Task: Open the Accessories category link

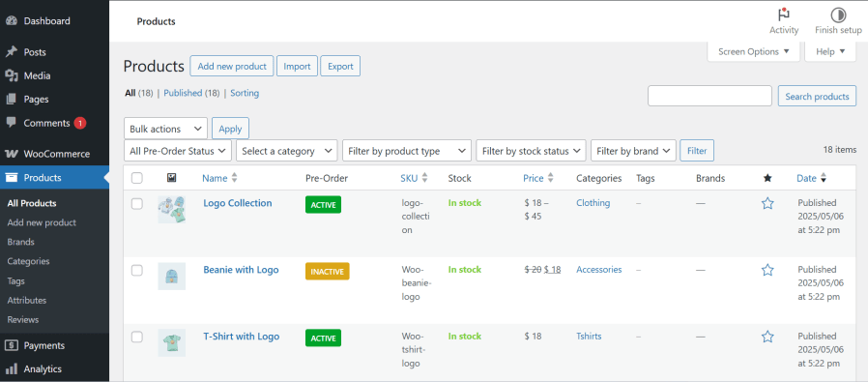Action: [x=599, y=270]
